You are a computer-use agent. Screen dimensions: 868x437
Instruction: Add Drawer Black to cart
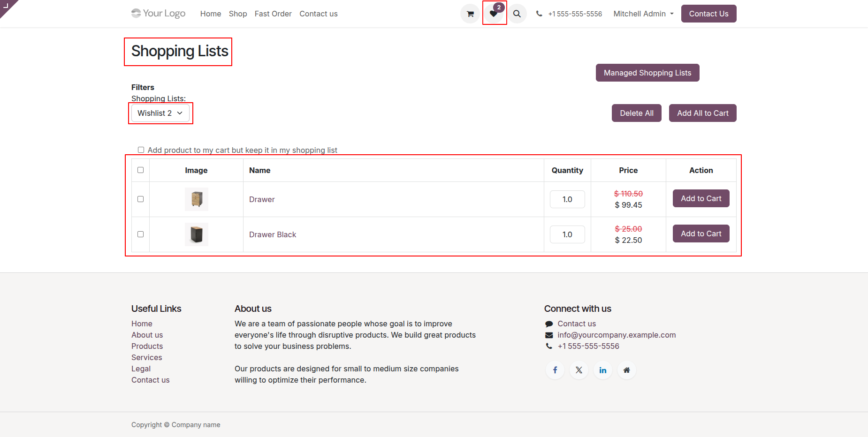pos(701,234)
